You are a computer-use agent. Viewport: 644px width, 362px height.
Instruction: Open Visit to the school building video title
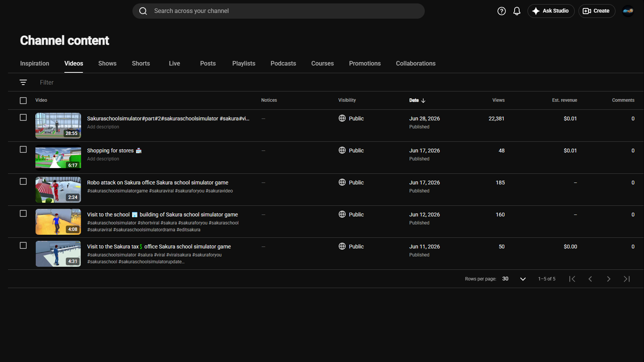(x=163, y=215)
